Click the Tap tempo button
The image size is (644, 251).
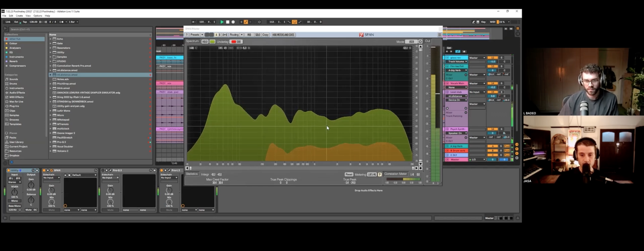25,22
